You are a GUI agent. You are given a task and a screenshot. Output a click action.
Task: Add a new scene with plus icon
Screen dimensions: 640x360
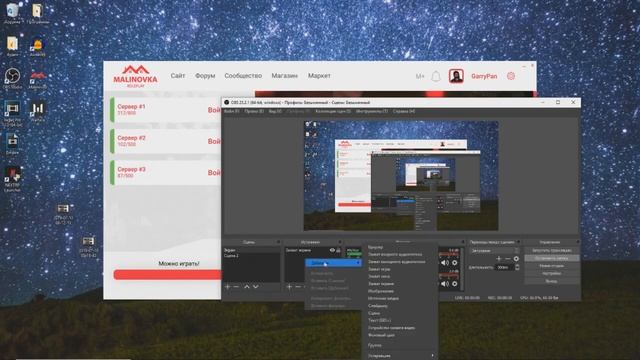[x=228, y=287]
